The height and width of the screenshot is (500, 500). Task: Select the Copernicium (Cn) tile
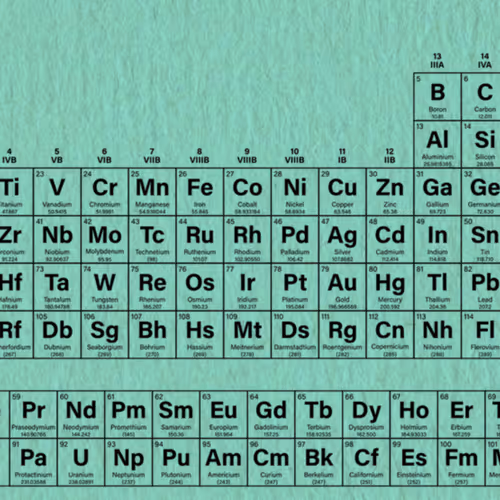coord(390,335)
